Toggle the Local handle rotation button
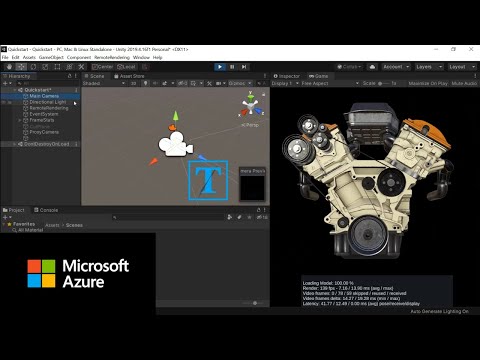The height and width of the screenshot is (360, 480). (x=126, y=67)
